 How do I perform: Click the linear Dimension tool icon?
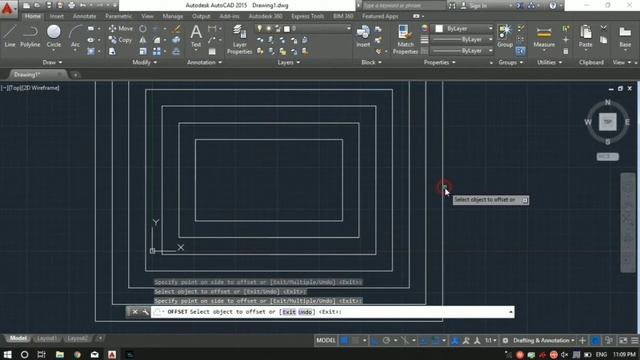pyautogui.click(x=212, y=29)
